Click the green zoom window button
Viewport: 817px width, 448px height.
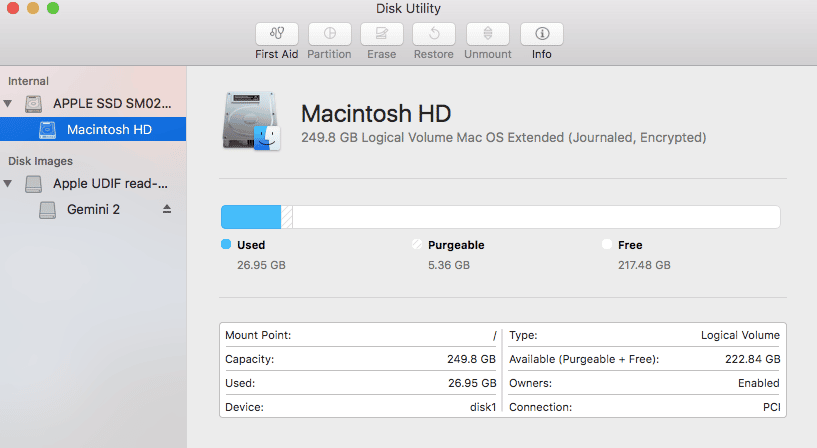coord(53,8)
